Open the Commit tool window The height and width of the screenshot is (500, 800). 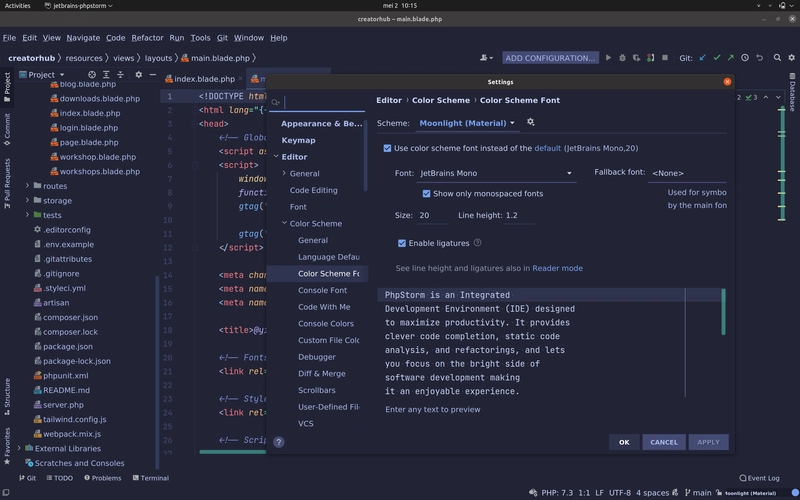(x=7, y=129)
